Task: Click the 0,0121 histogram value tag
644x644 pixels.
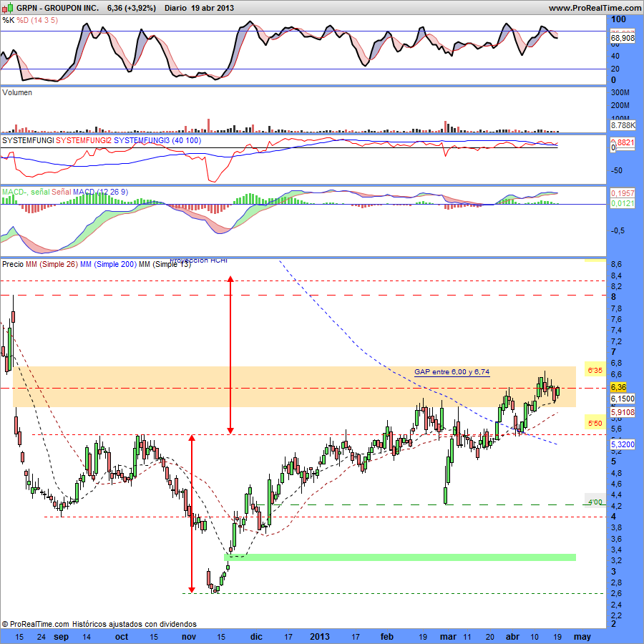Action: click(x=623, y=203)
